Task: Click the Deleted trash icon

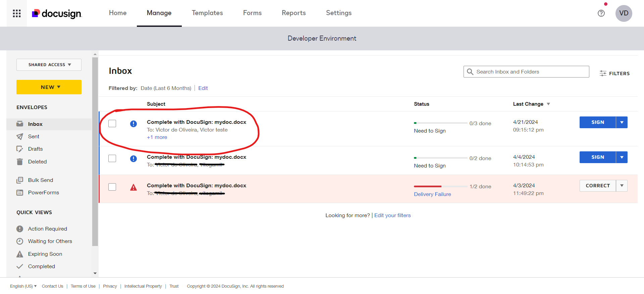Action: coord(20,162)
